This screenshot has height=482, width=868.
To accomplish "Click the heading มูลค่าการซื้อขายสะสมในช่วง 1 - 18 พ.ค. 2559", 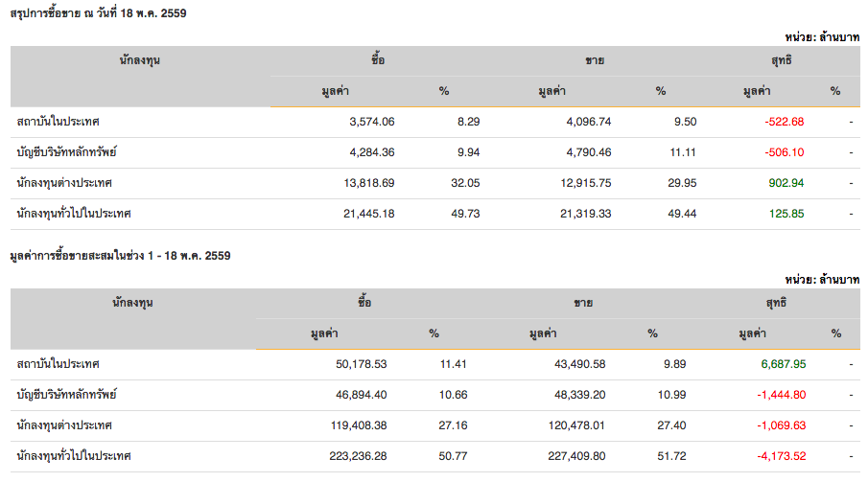I will tap(120, 257).
